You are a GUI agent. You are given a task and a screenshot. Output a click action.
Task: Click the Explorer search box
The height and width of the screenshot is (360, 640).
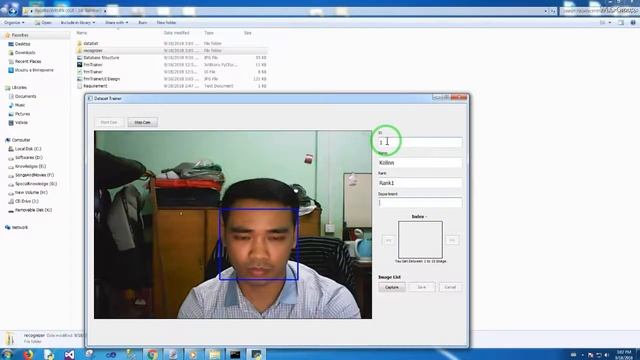(x=598, y=11)
